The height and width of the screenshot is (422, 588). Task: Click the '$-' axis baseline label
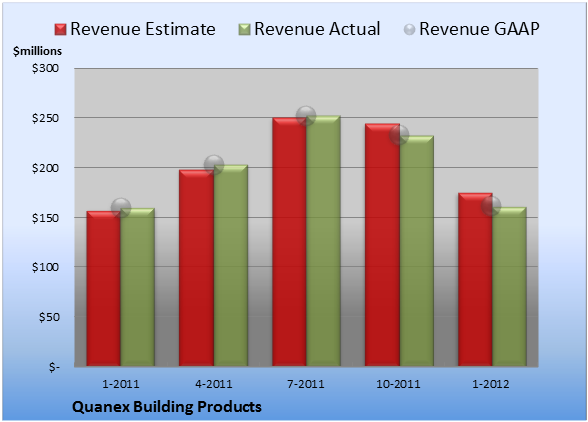pyautogui.click(x=54, y=367)
